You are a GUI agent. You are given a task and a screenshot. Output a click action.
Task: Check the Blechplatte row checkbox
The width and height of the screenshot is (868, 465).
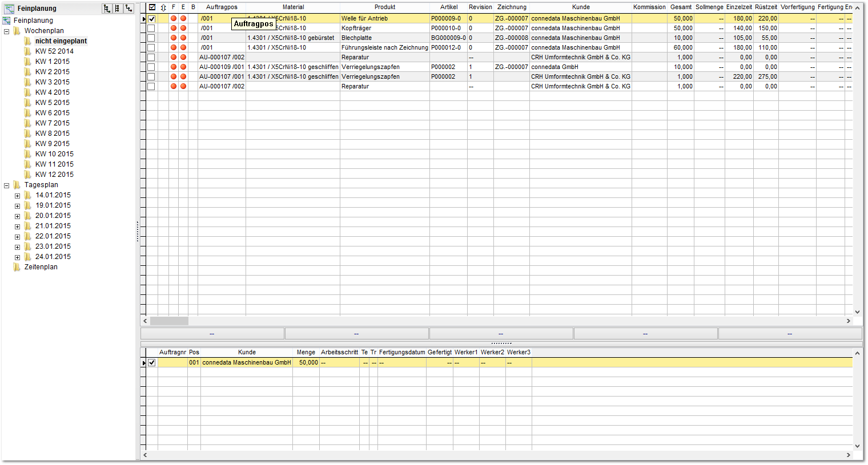151,38
